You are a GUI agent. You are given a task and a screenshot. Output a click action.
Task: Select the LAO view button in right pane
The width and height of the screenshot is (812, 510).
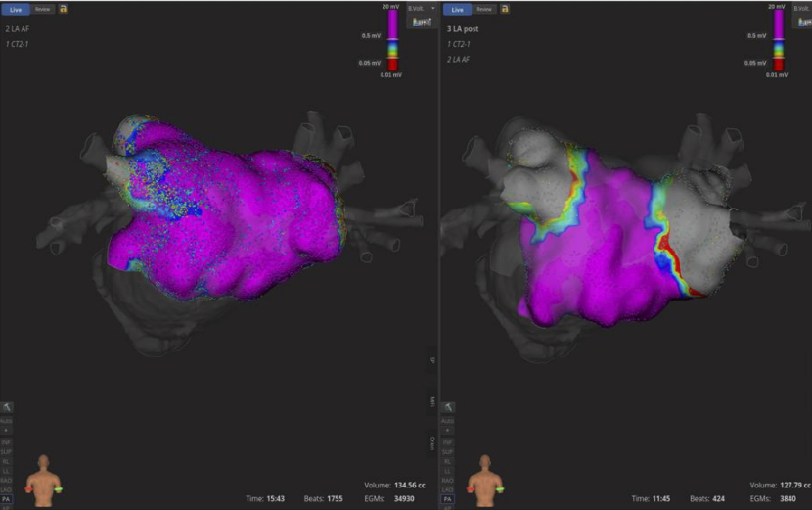pos(449,489)
